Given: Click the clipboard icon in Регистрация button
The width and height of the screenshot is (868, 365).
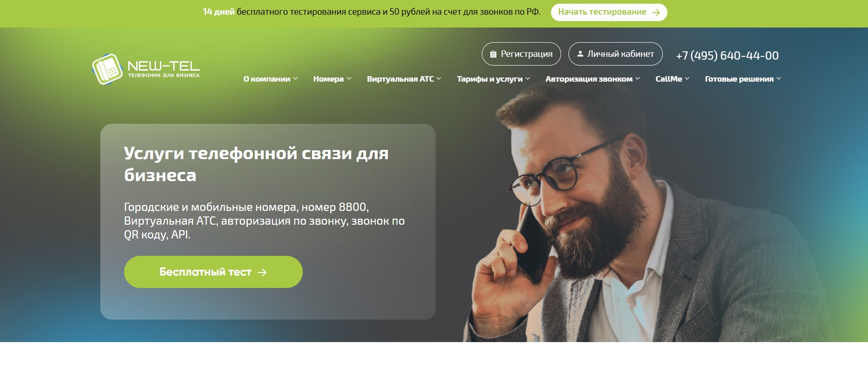Looking at the screenshot, I should pyautogui.click(x=493, y=54).
